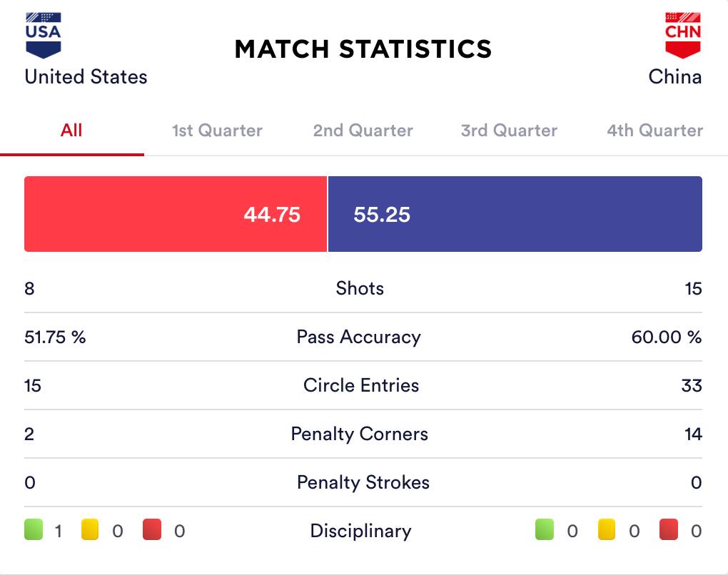Click the China team name

pos(674,77)
